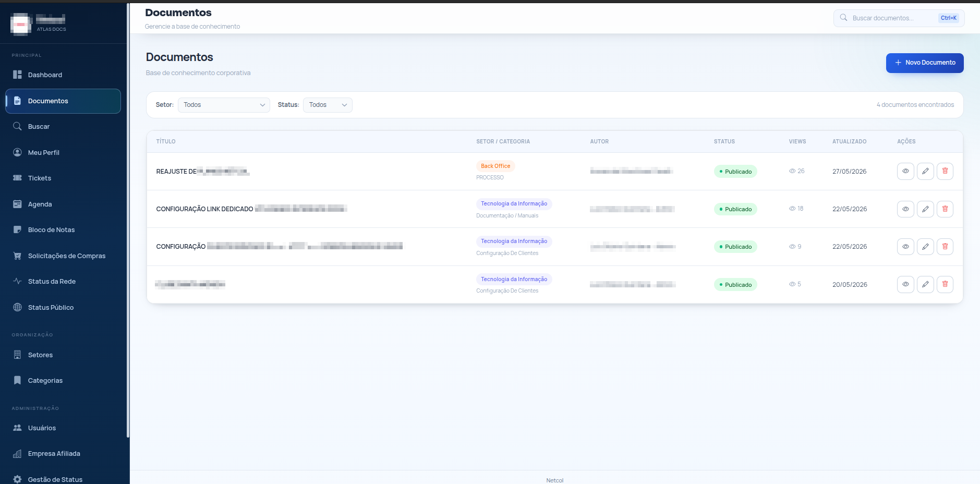Screen dimensions: 980x484
Task: Click the SETOR / CATEGORIA column header
Action: pos(503,142)
